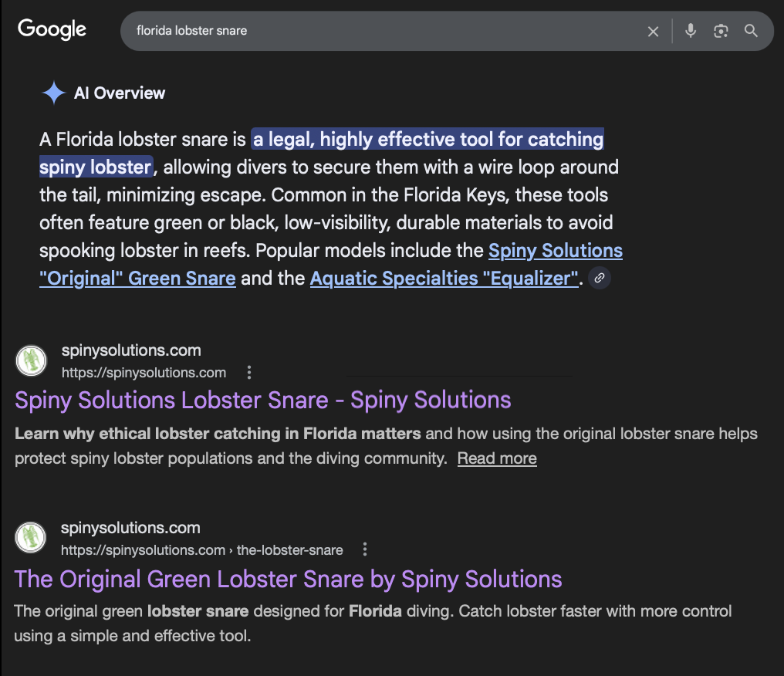
Task: Click the Google logo
Action: tap(52, 30)
